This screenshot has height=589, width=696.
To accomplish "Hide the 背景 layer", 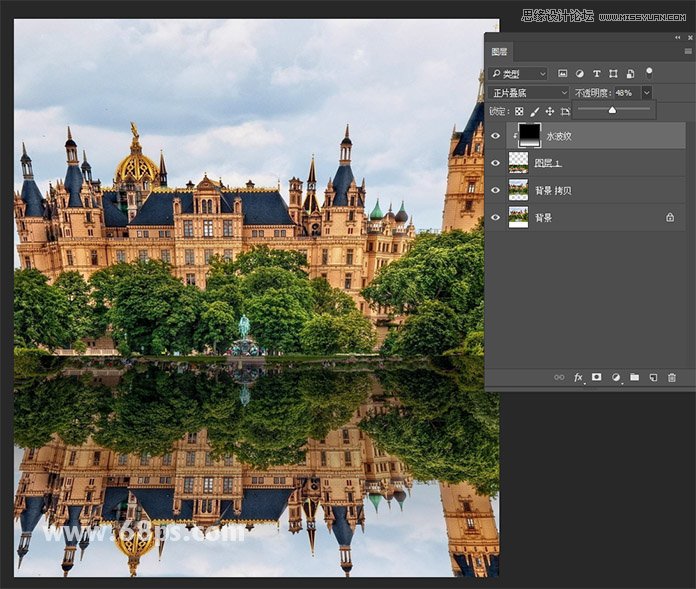I will pos(495,217).
